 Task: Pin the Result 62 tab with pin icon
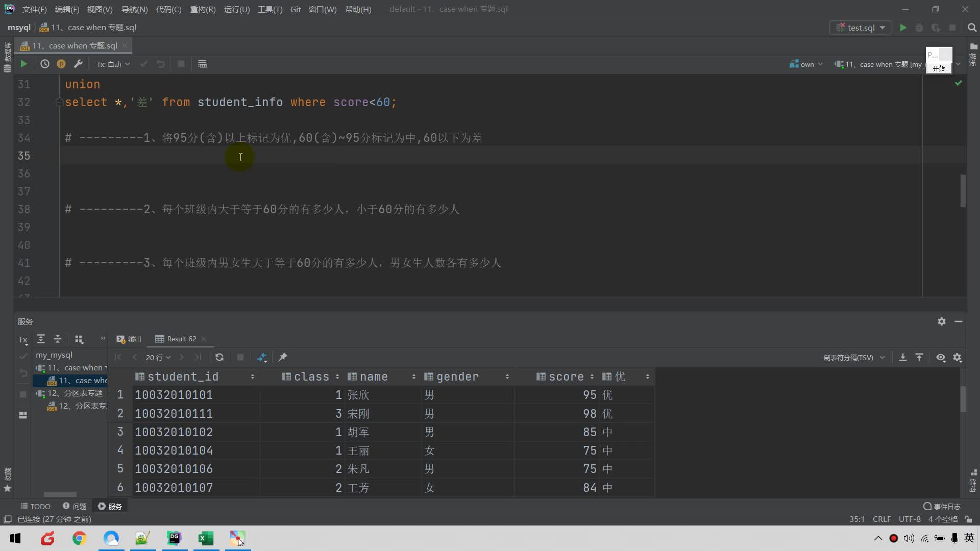pyautogui.click(x=283, y=357)
